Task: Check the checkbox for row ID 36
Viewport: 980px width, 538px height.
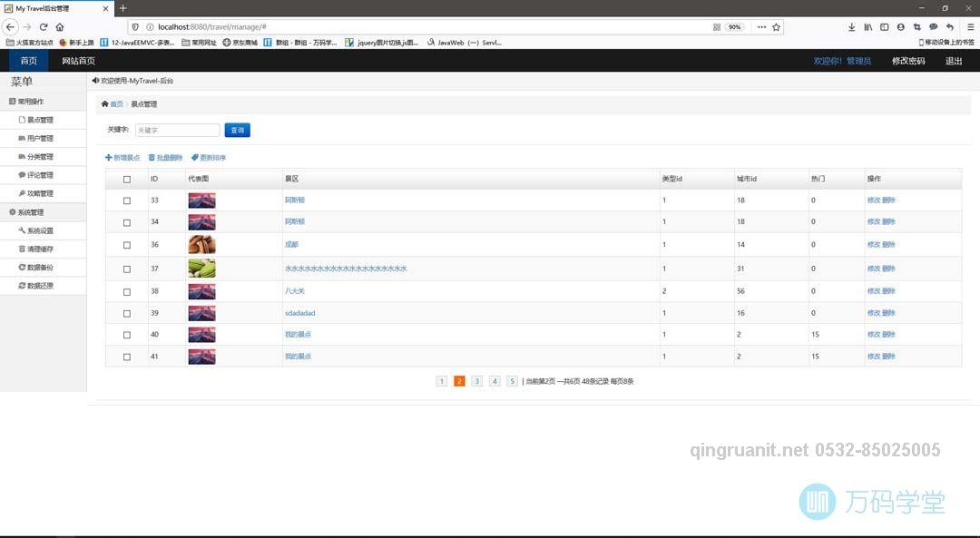Action: pyautogui.click(x=127, y=245)
